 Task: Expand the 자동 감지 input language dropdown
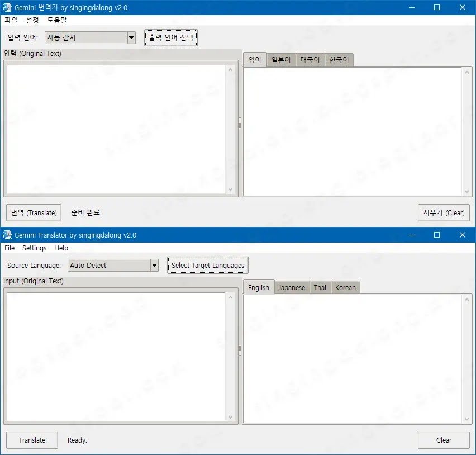[90, 37]
